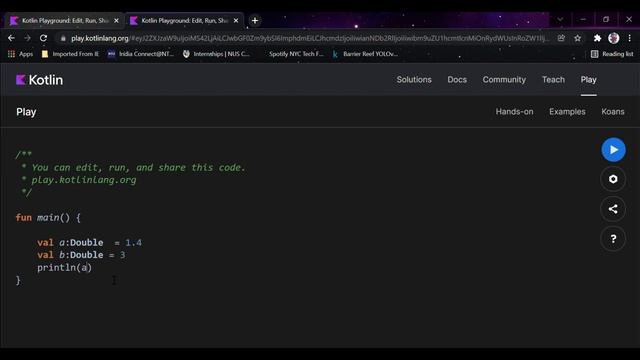Click the Kotlin logo

pyautogui.click(x=40, y=80)
